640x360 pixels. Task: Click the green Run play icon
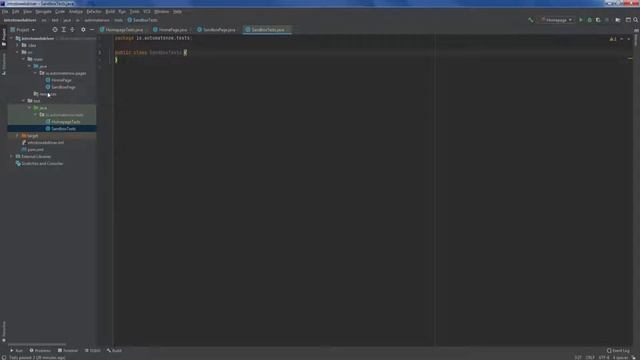pos(581,20)
